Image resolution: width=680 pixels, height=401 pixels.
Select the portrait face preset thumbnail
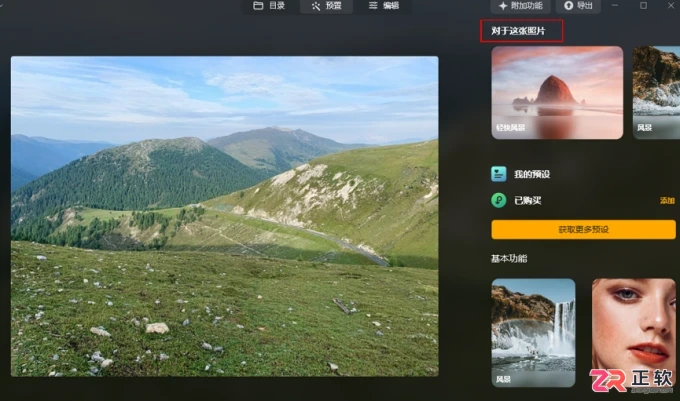[634, 333]
